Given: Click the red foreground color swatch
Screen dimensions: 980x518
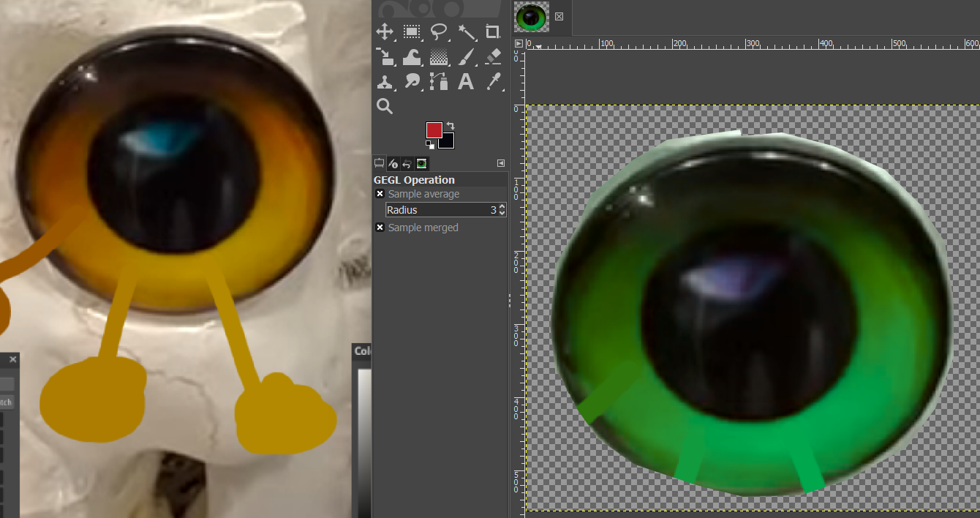Looking at the screenshot, I should click(433, 129).
